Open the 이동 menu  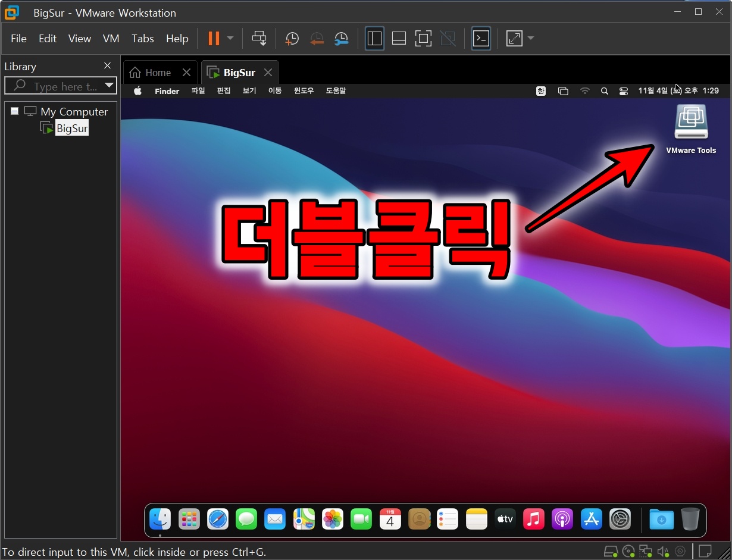click(x=275, y=91)
